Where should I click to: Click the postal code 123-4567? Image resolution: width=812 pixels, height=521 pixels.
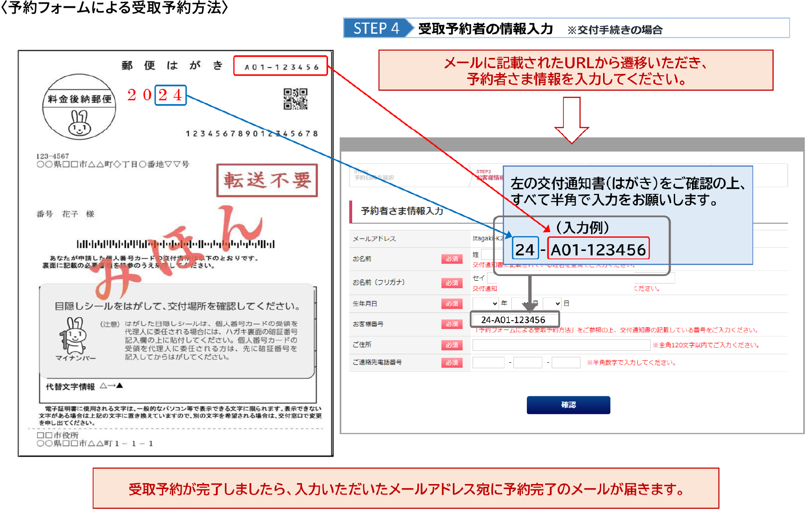[x=52, y=156]
